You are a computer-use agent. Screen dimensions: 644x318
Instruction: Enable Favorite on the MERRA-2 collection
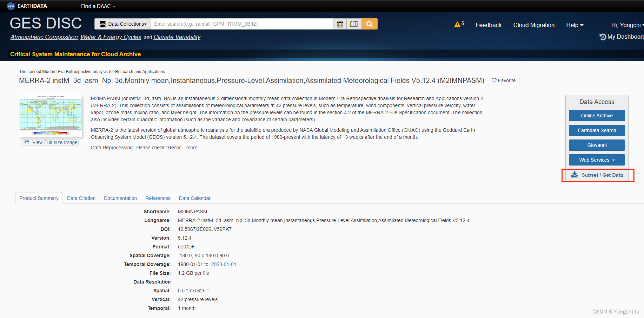pyautogui.click(x=504, y=80)
